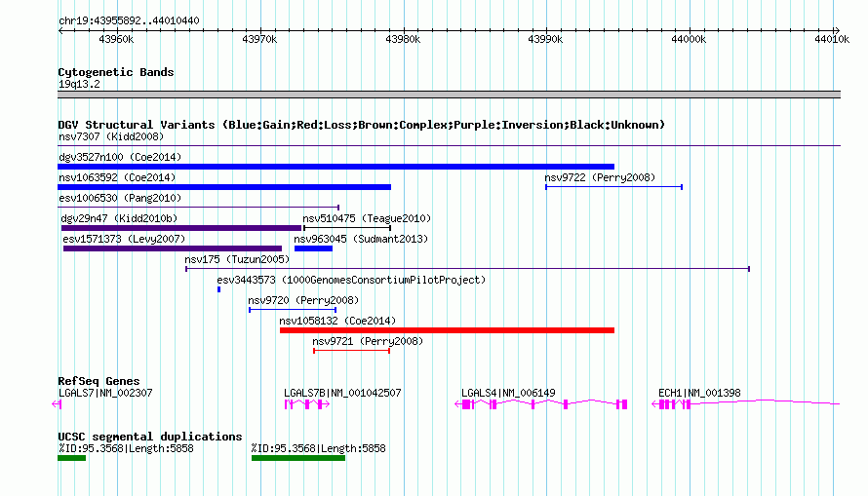Image resolution: width=868 pixels, height=496 pixels.
Task: Click the chr19:43955892..44010440 coordinate label
Action: pyautogui.click(x=129, y=20)
